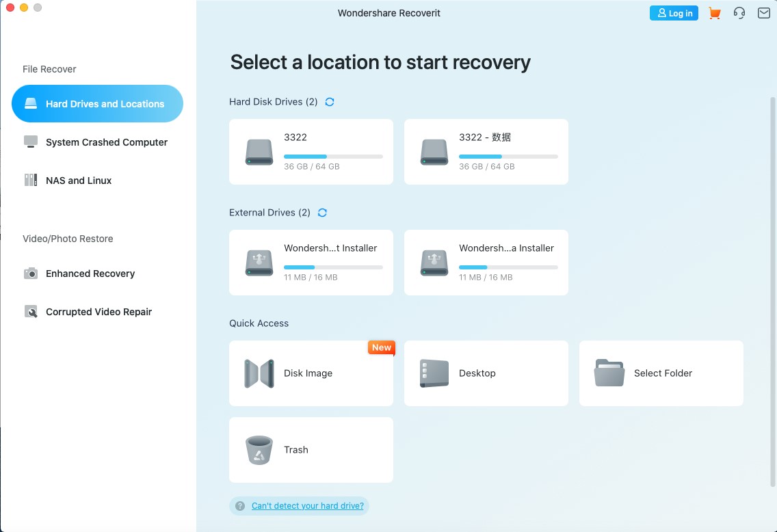This screenshot has width=777, height=532.
Task: Click the New badge on Disk Image
Action: coord(382,347)
